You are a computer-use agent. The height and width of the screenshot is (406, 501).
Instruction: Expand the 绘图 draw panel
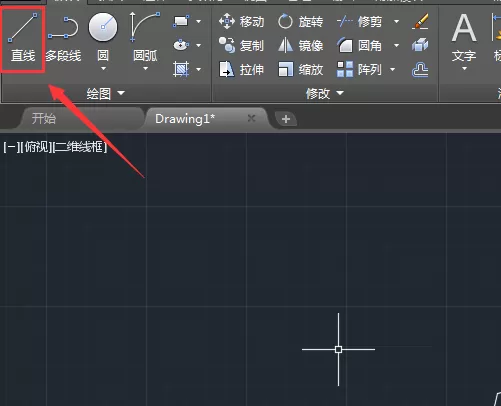[x=106, y=94]
